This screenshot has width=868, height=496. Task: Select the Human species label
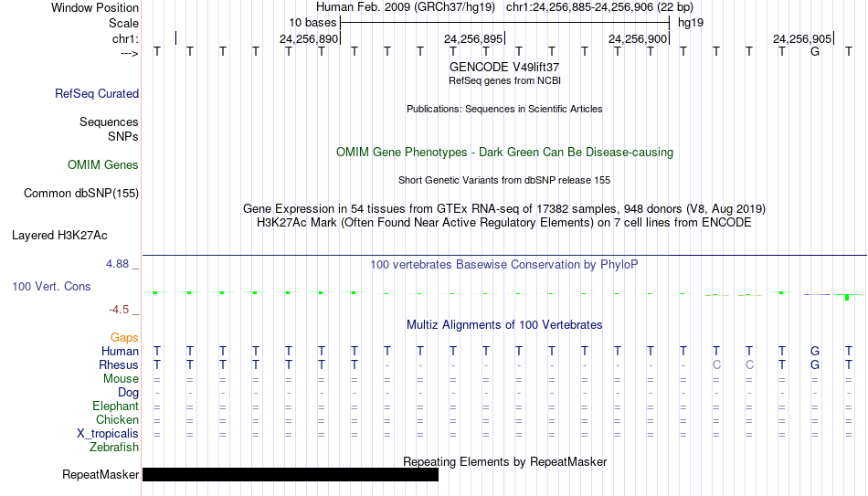(120, 352)
